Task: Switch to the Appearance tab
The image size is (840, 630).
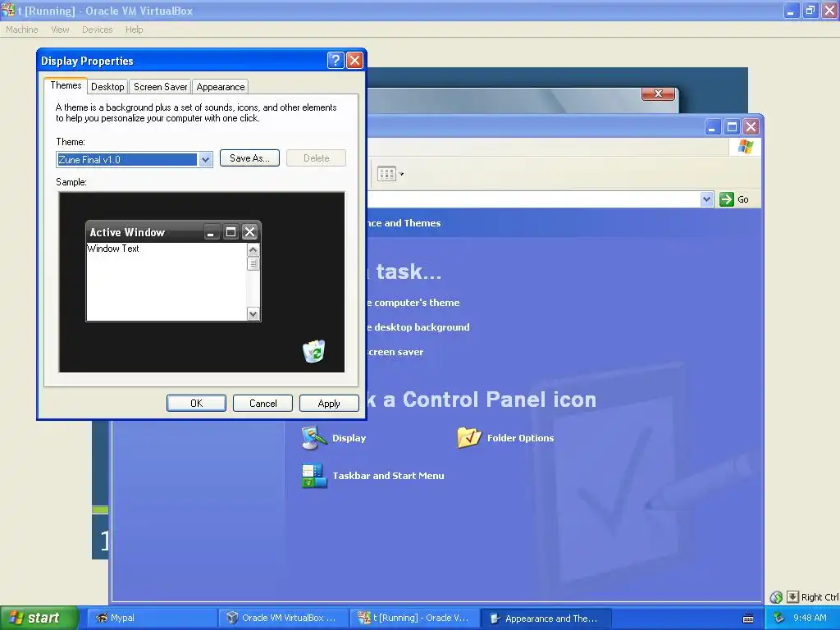Action: pyautogui.click(x=220, y=87)
